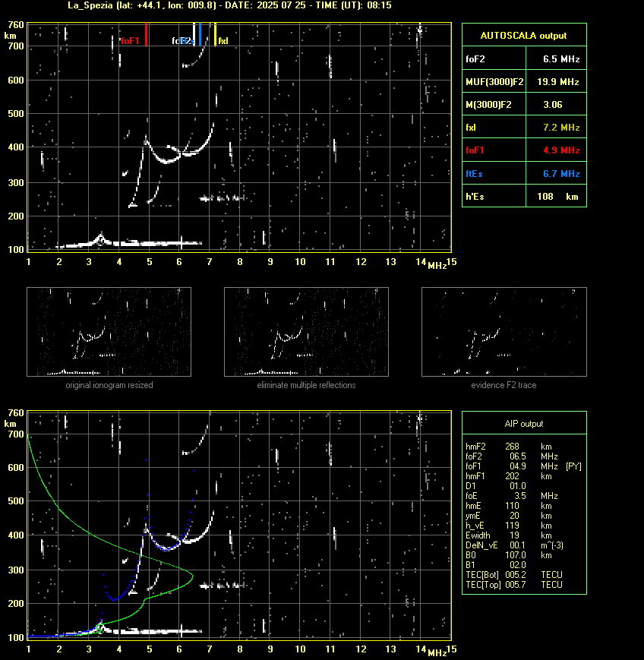The width and height of the screenshot is (644, 660).
Task: Click the AIP output header
Action: pyautogui.click(x=524, y=424)
